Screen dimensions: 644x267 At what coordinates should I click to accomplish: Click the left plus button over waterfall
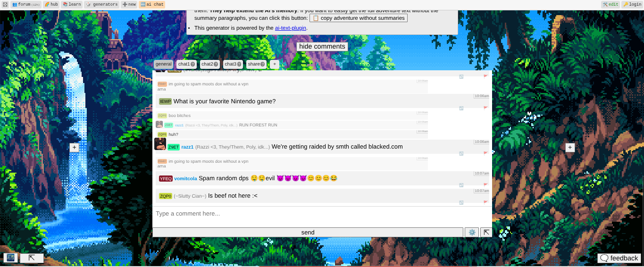(x=74, y=148)
